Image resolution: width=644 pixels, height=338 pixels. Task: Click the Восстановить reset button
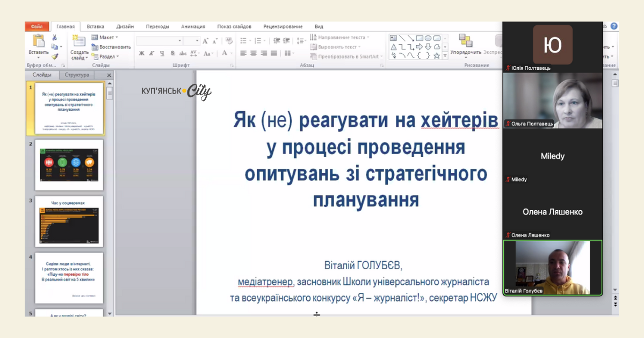(111, 47)
